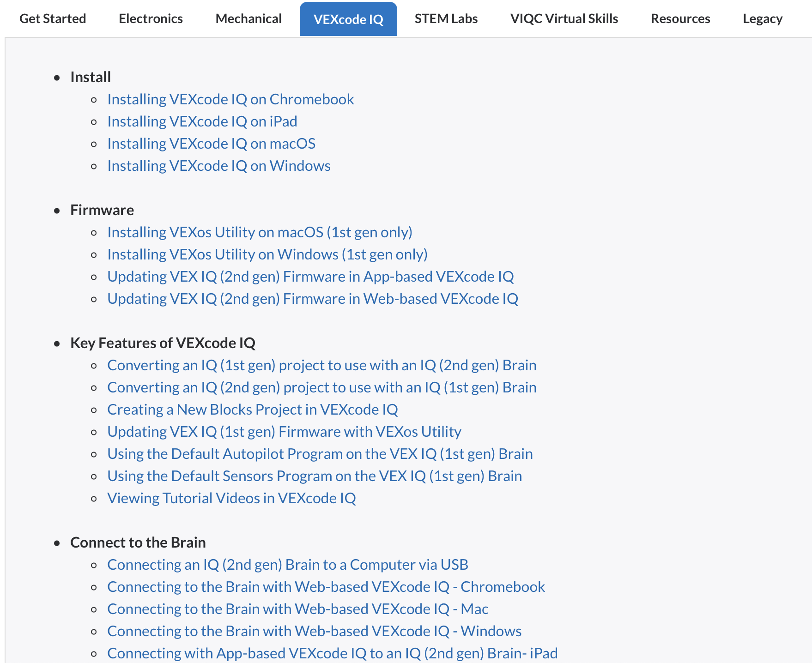Open the STEM Labs tab

tap(446, 18)
